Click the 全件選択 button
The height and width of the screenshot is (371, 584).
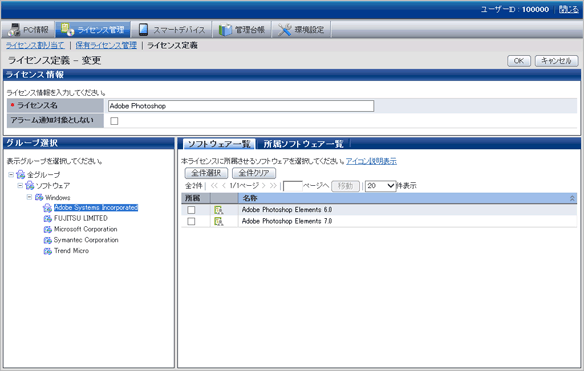[206, 173]
